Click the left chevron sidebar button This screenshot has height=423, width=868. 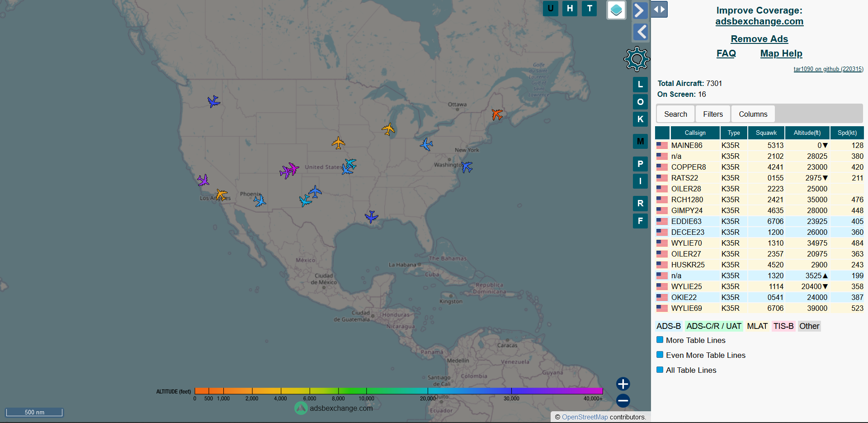(640, 32)
